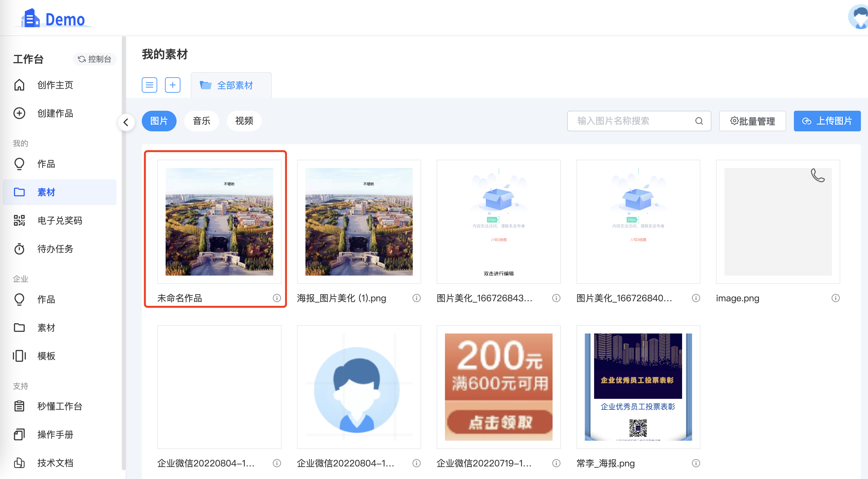The height and width of the screenshot is (479, 868).
Task: Show info for 图片美化_166726840...
Action: pos(696,298)
